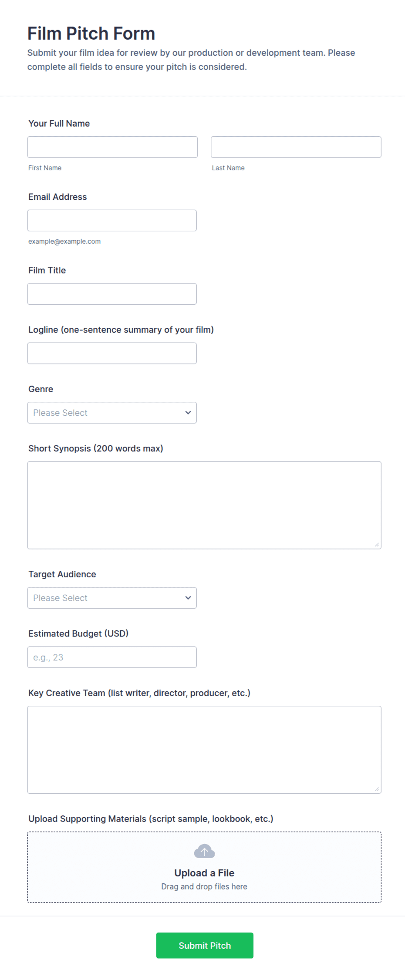Click the cloud upload icon
This screenshot has height=980, width=405.
204,851
